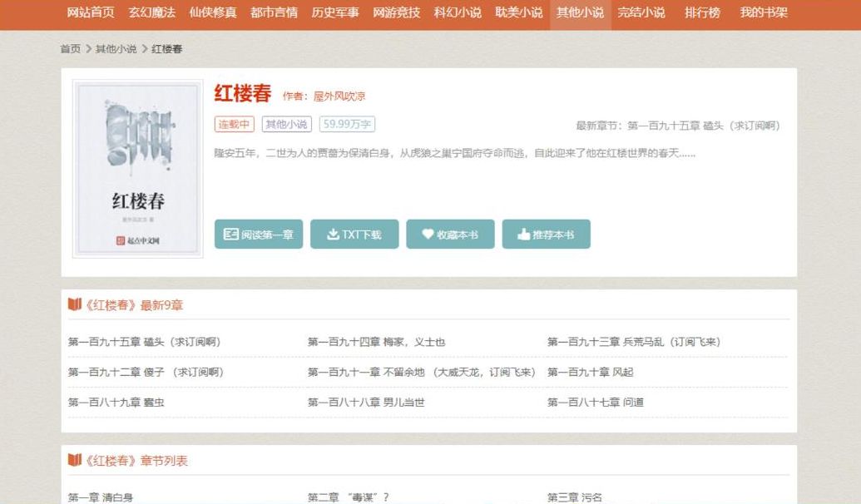Return to 首页 via the breadcrumb
861x504 pixels.
click(71, 49)
